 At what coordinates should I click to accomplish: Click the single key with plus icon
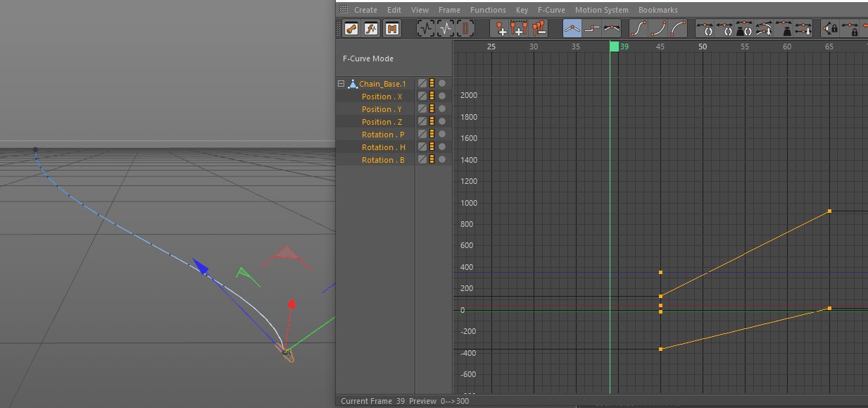coord(501,29)
